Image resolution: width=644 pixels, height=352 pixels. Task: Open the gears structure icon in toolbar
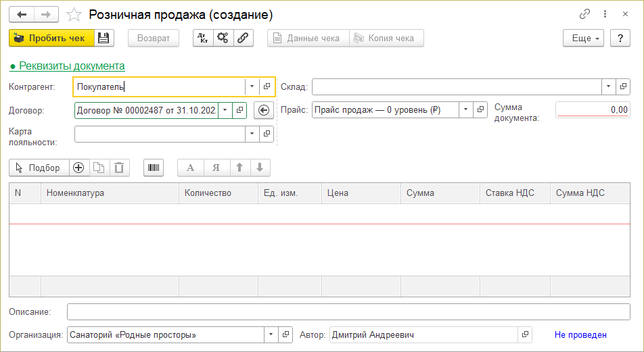click(x=223, y=39)
